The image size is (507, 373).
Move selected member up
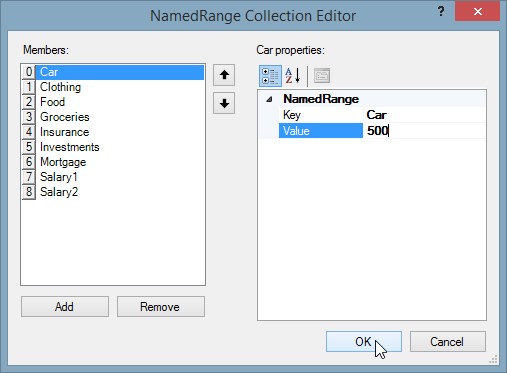(x=224, y=75)
